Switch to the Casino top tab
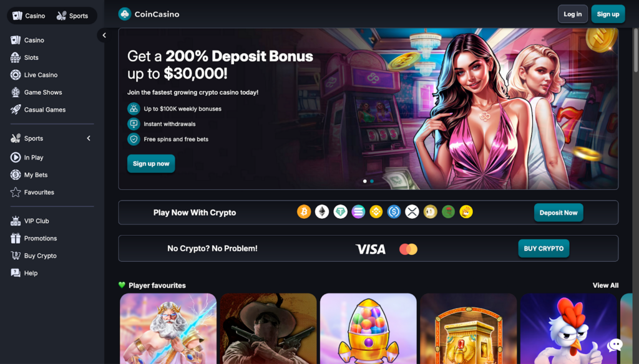The height and width of the screenshot is (364, 639). pos(29,16)
